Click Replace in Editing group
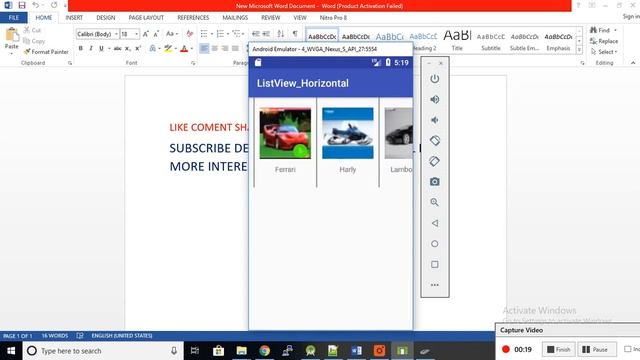The image size is (640, 360). click(604, 41)
